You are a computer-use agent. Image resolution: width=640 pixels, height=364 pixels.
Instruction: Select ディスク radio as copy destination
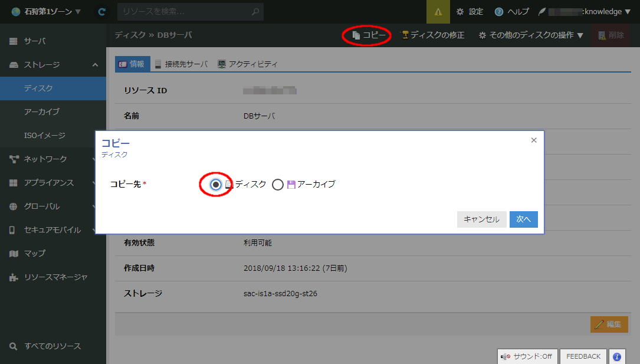click(x=216, y=185)
